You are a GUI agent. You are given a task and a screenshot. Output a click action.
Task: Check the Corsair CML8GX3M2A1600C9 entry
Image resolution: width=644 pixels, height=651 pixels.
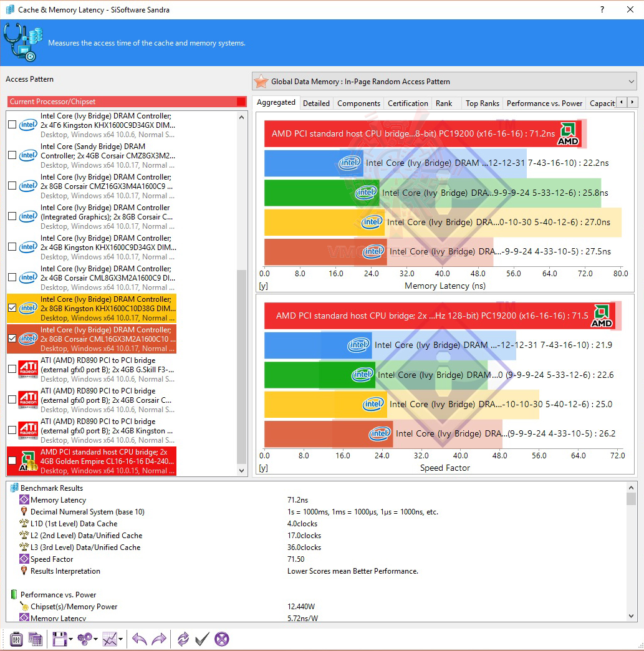12,277
